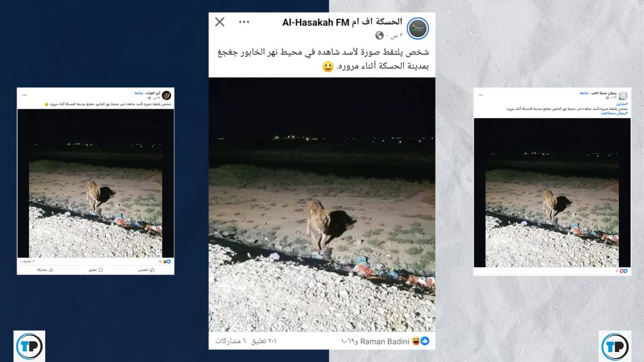The image size is (644, 362).
Task: Click the like reaction icon on center post
Action: tap(425, 341)
